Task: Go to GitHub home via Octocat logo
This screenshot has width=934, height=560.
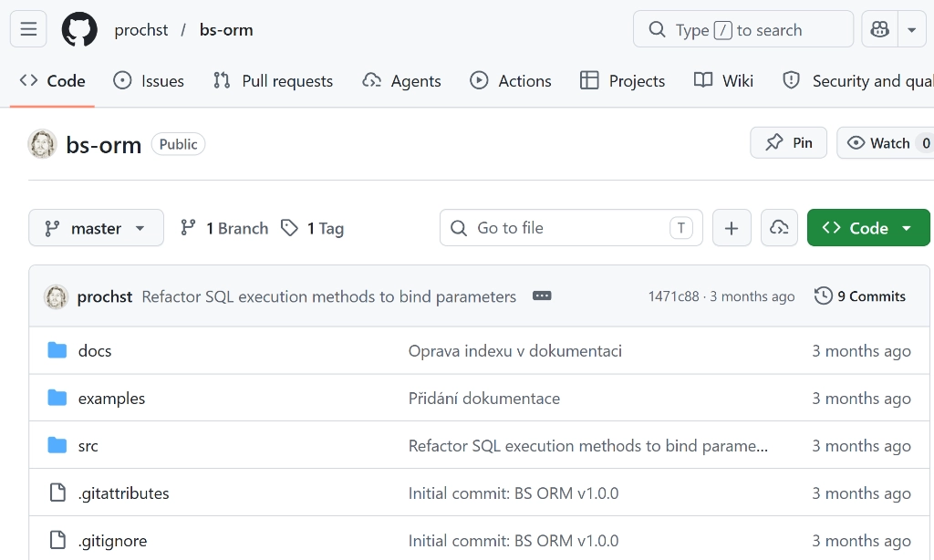Action: 79,29
